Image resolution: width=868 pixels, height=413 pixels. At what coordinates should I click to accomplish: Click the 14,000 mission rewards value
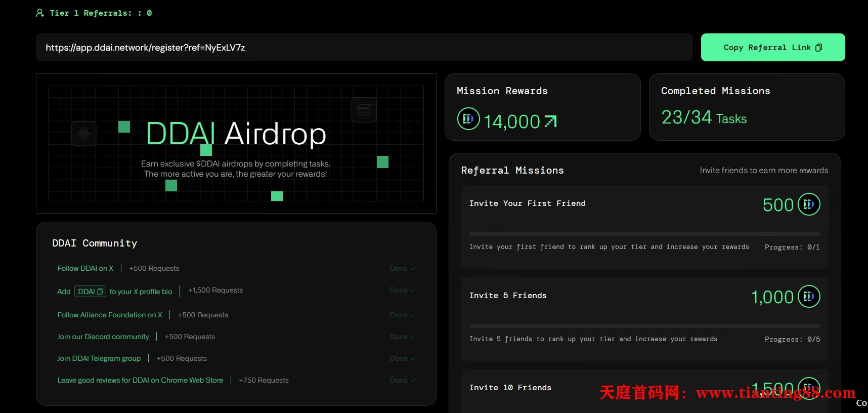tap(512, 122)
